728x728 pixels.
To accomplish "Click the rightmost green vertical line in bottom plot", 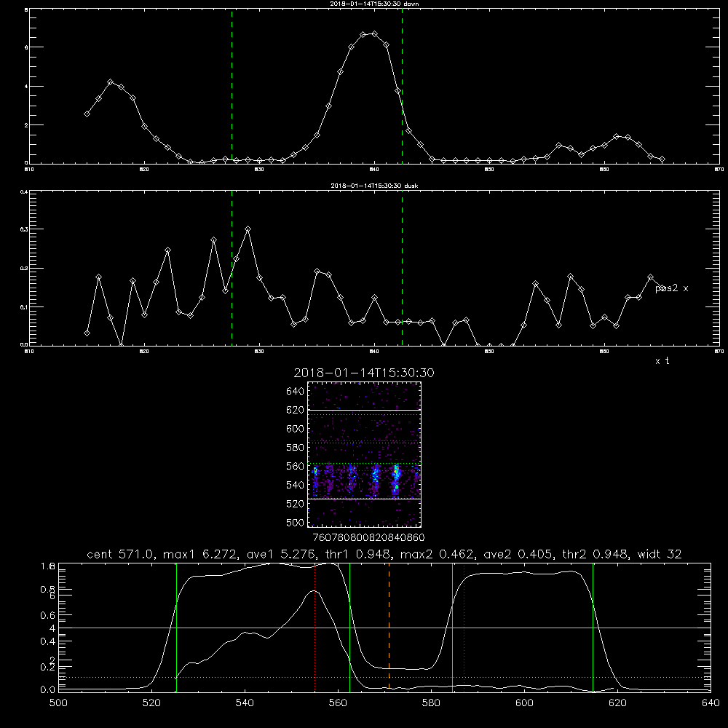I will tap(593, 627).
